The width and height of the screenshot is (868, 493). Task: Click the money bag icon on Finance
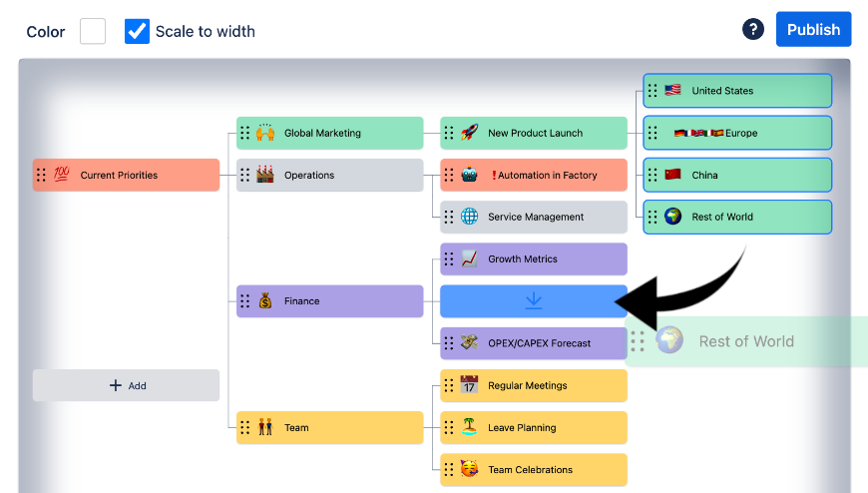[x=265, y=301]
